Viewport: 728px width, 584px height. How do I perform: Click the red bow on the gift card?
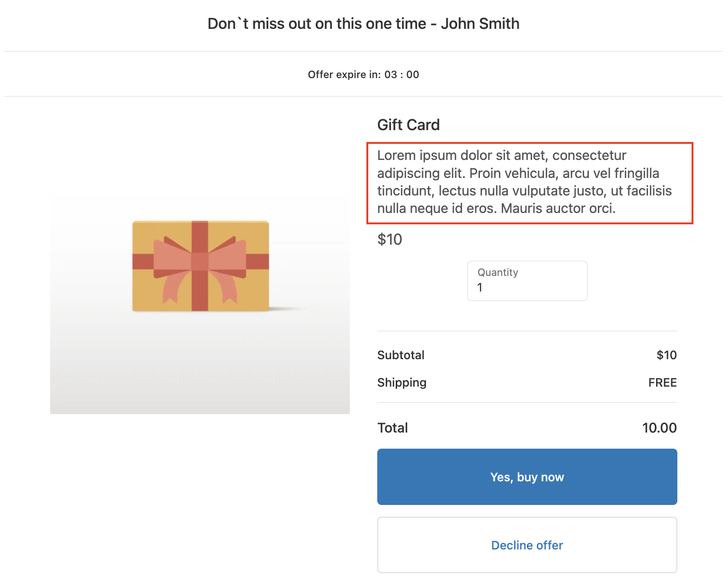coord(200,262)
